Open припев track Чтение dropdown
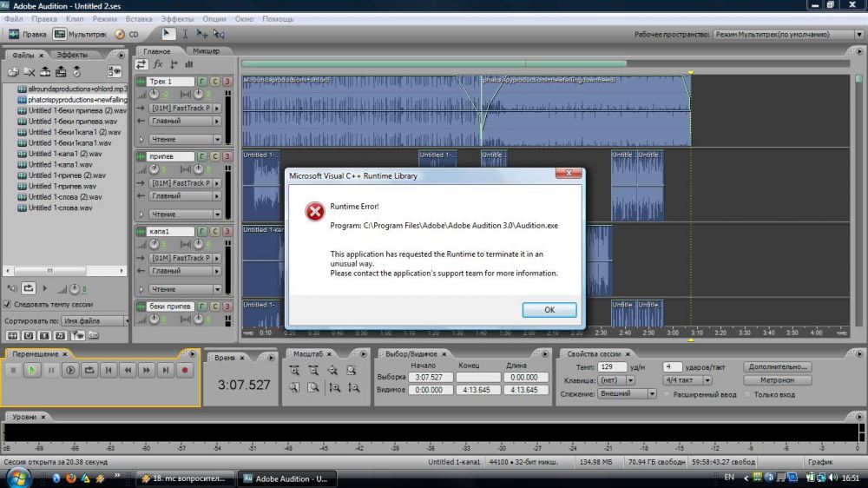 (x=186, y=214)
